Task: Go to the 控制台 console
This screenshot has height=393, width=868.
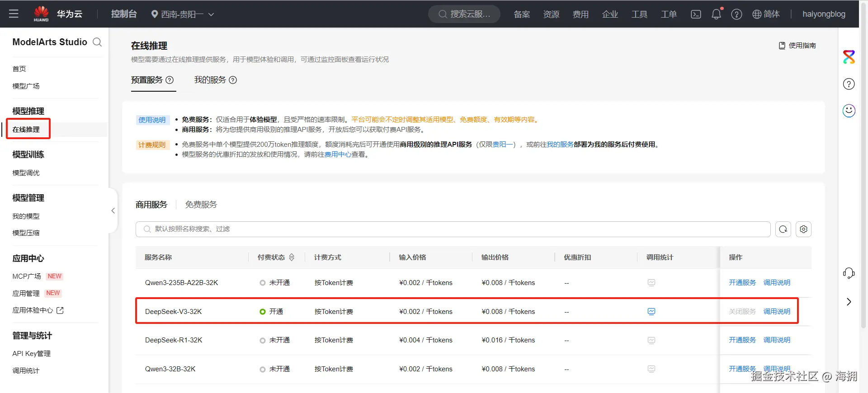Action: pos(124,14)
